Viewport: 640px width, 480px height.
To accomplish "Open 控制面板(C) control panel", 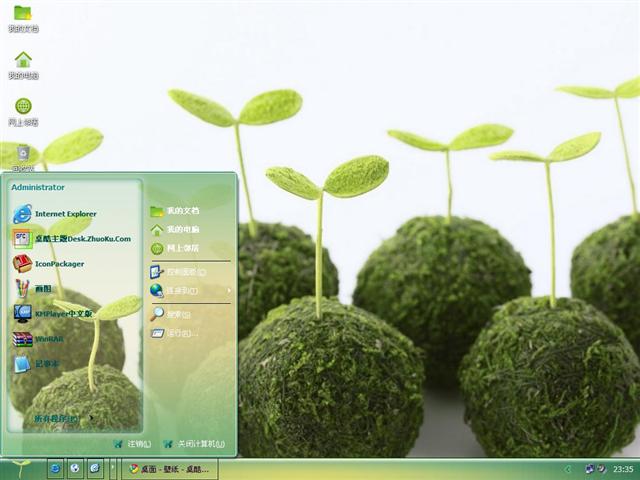I will (x=178, y=271).
